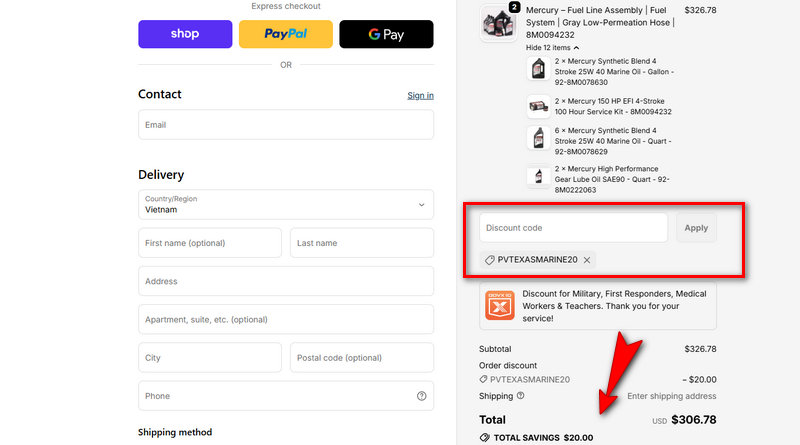This screenshot has height=445, width=800.
Task: Select the Address input field
Action: point(285,281)
